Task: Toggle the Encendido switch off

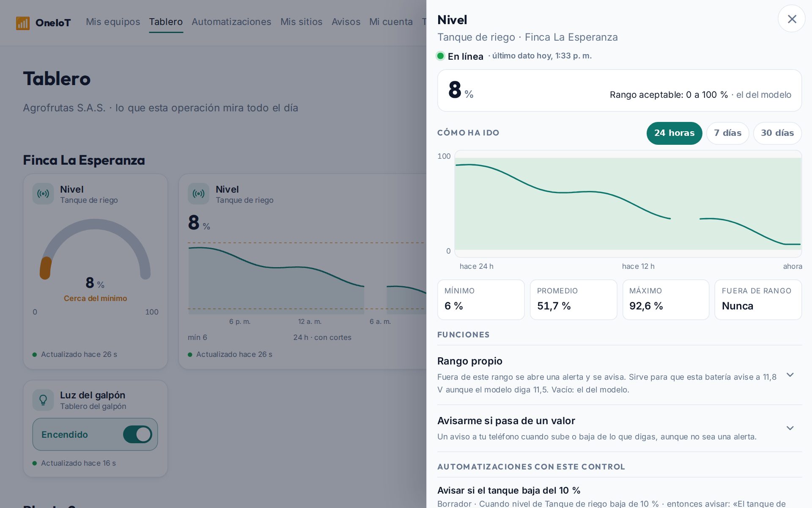Action: pyautogui.click(x=137, y=434)
